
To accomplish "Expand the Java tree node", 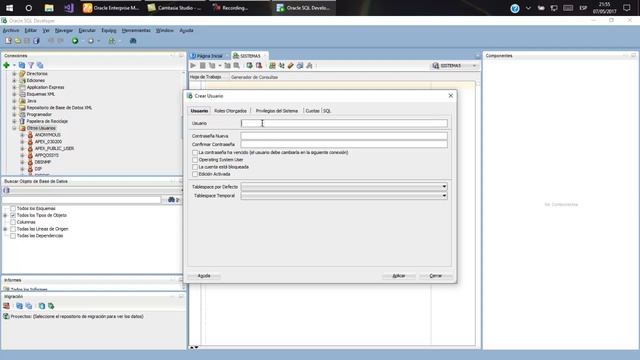I will coord(14,101).
